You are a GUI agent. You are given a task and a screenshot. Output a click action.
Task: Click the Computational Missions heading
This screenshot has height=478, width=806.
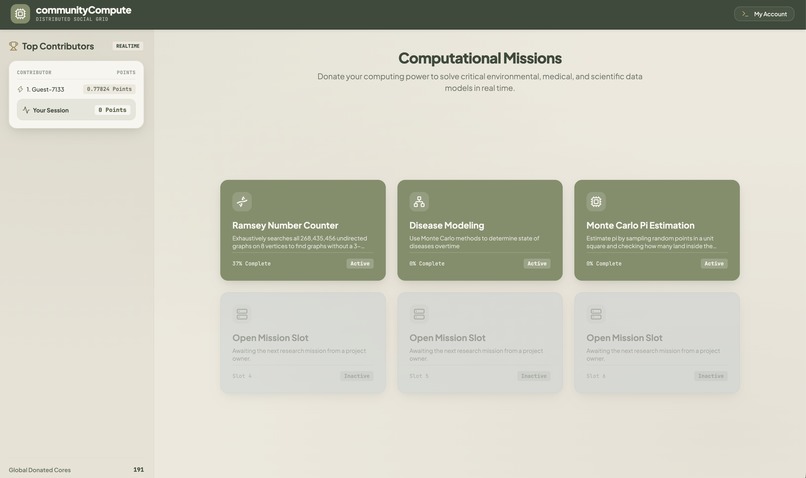point(480,58)
